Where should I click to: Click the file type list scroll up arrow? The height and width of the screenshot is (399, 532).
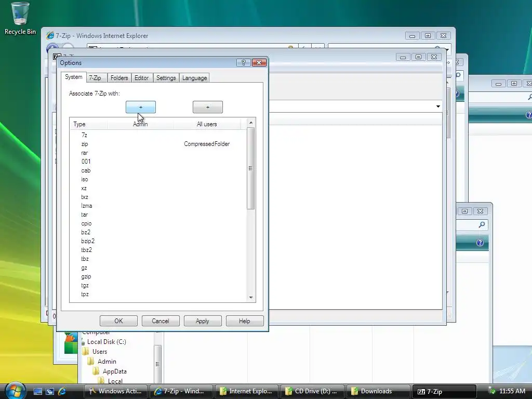[x=251, y=123]
